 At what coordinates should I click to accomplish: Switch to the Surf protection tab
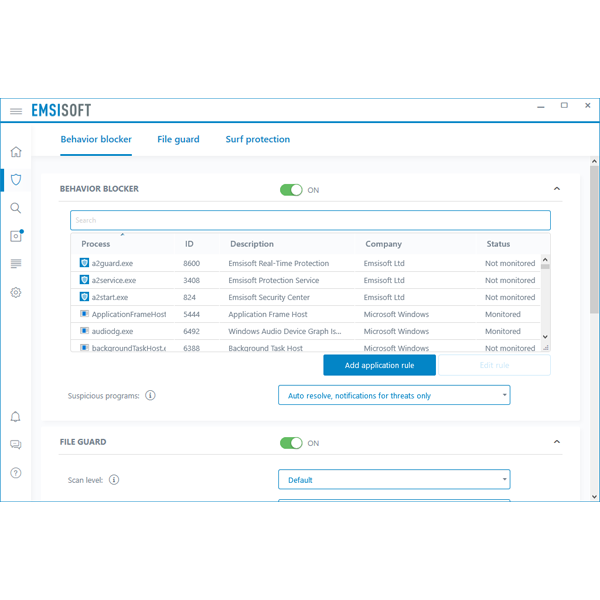click(x=258, y=139)
